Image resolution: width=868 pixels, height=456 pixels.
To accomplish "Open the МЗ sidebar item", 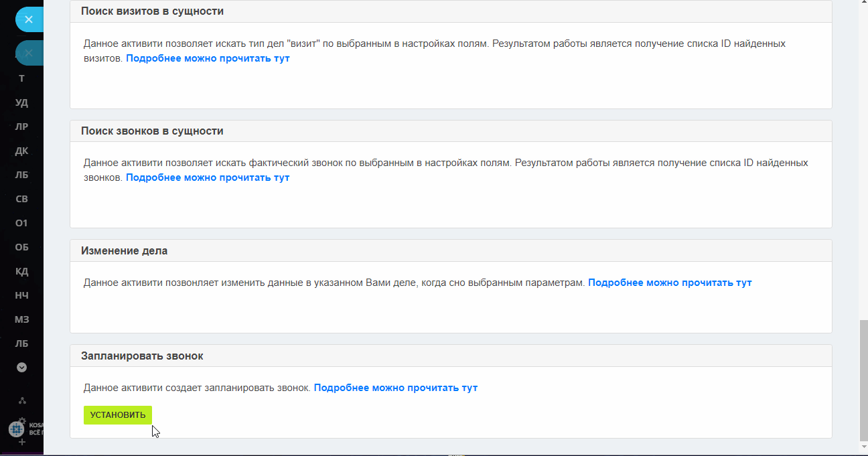I will (x=21, y=319).
